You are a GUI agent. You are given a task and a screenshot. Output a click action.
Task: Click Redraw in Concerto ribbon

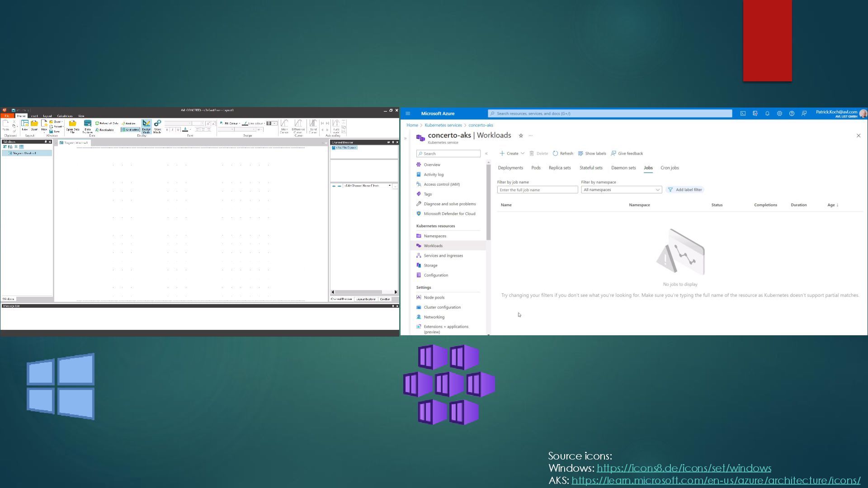tap(129, 123)
